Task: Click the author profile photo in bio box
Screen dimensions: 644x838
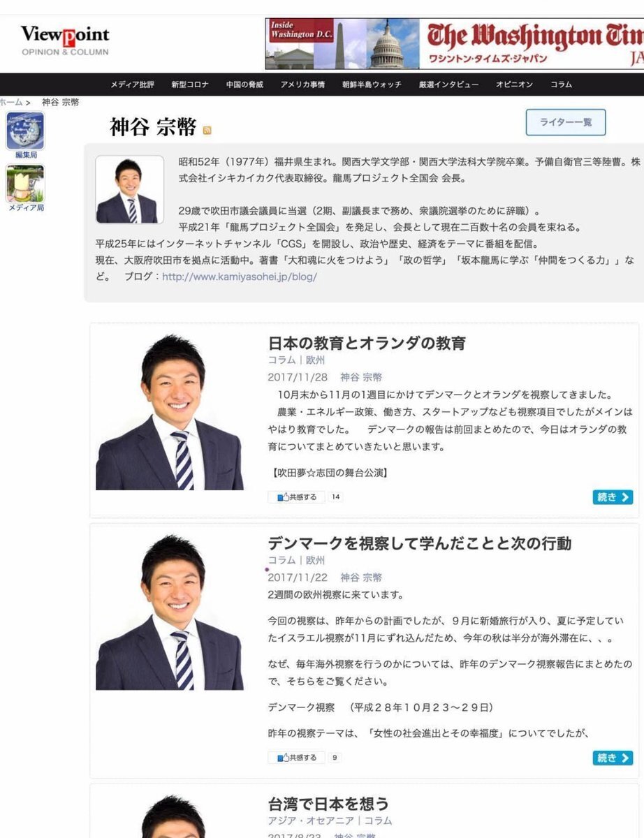Action: point(129,189)
